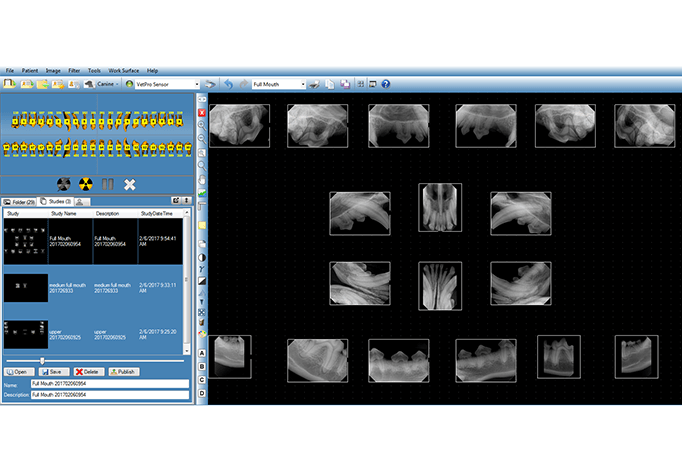This screenshot has width=682, height=472.
Task: Open the Work Surface menu
Action: pyautogui.click(x=124, y=70)
